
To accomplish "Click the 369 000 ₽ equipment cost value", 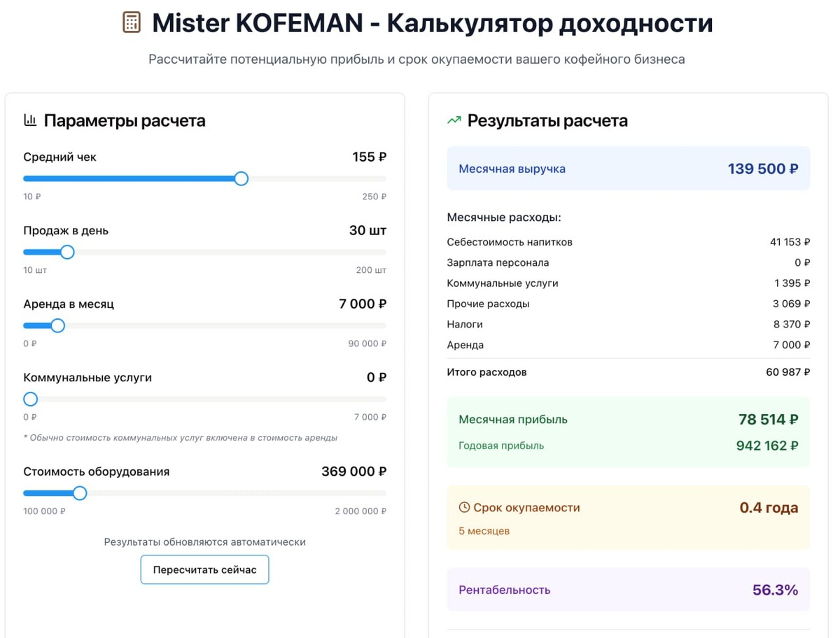I will pyautogui.click(x=353, y=472).
